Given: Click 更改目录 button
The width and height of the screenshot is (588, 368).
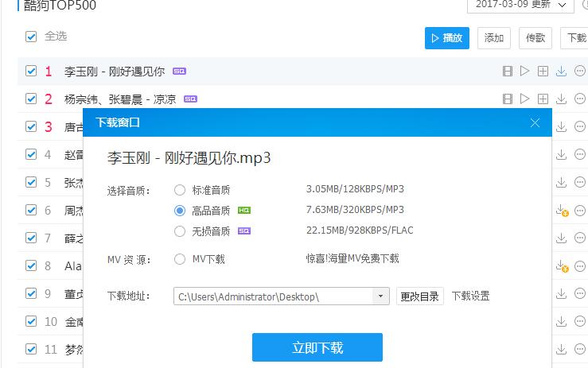Looking at the screenshot, I should 419,296.
